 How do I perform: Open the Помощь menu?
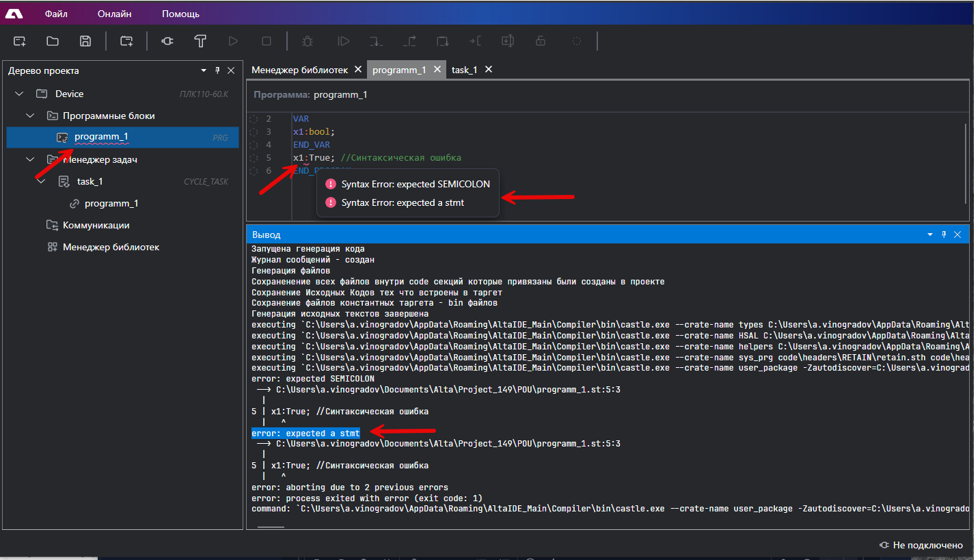coord(180,14)
